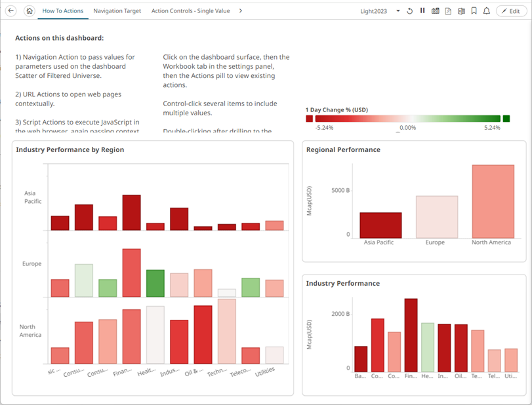Switch to the Navigation Target tab
Viewport: 532px width, 405px height.
pos(117,11)
